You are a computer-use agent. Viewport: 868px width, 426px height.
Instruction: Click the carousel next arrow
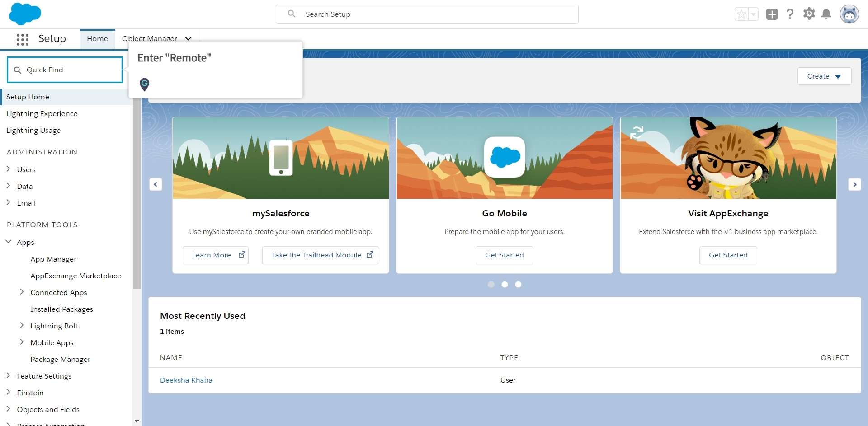click(854, 184)
